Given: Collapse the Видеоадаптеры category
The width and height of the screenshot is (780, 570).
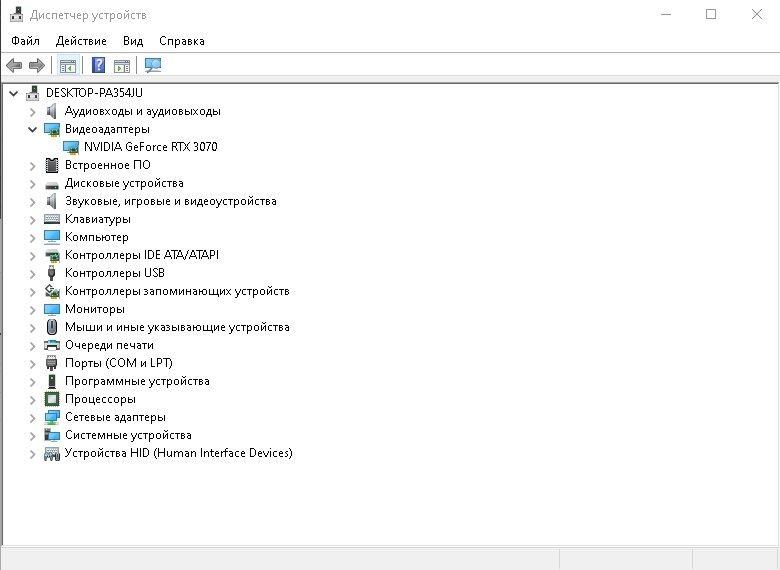Looking at the screenshot, I should tap(32, 129).
